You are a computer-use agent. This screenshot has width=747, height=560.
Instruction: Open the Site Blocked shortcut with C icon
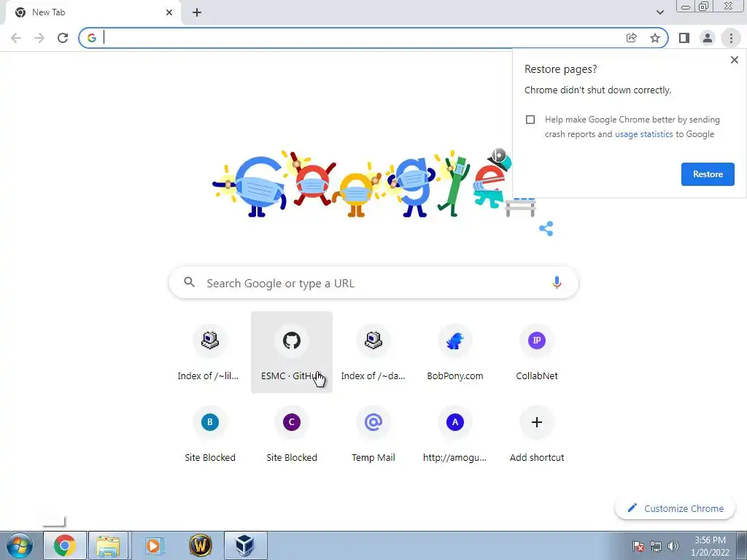[292, 435]
